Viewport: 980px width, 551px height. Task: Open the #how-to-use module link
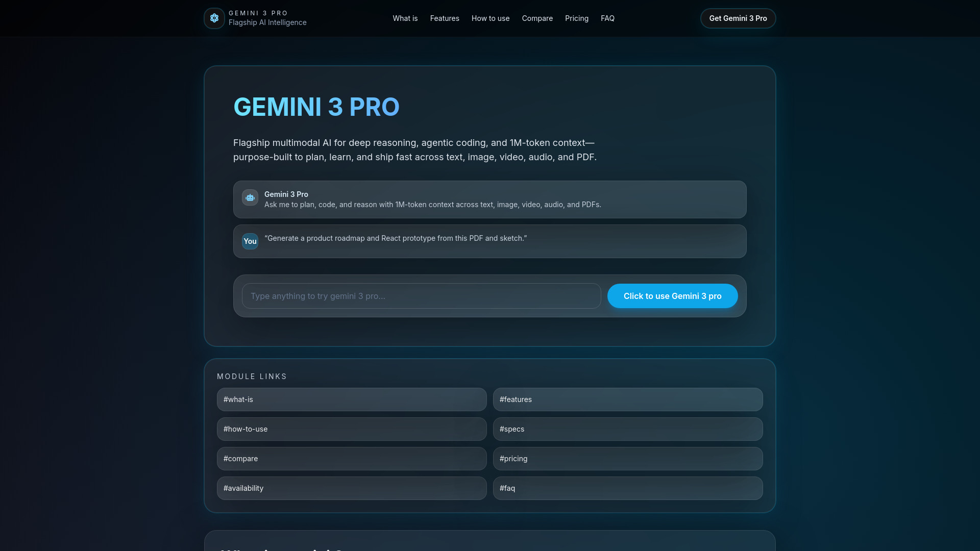click(x=351, y=429)
